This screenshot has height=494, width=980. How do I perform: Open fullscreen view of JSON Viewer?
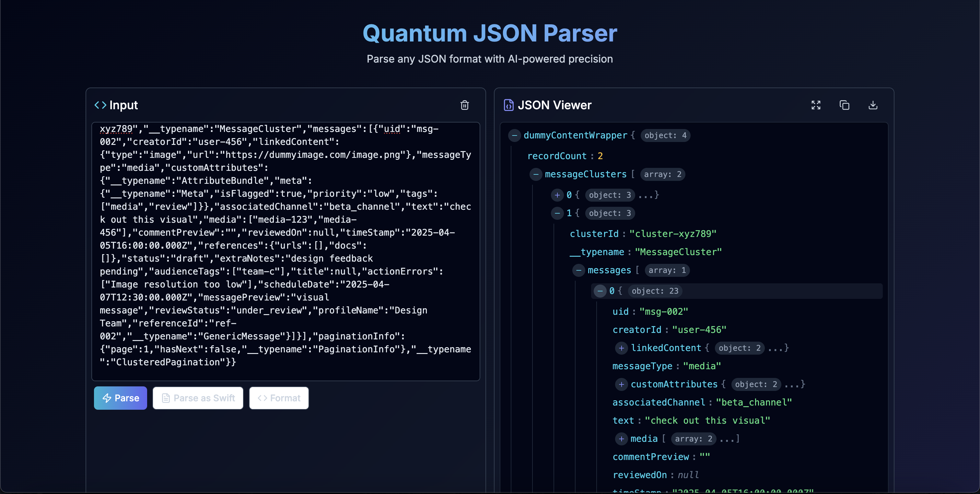(x=816, y=105)
